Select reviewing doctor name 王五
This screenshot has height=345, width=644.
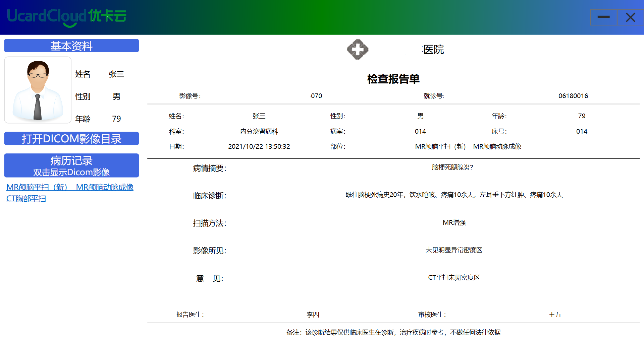tap(555, 315)
